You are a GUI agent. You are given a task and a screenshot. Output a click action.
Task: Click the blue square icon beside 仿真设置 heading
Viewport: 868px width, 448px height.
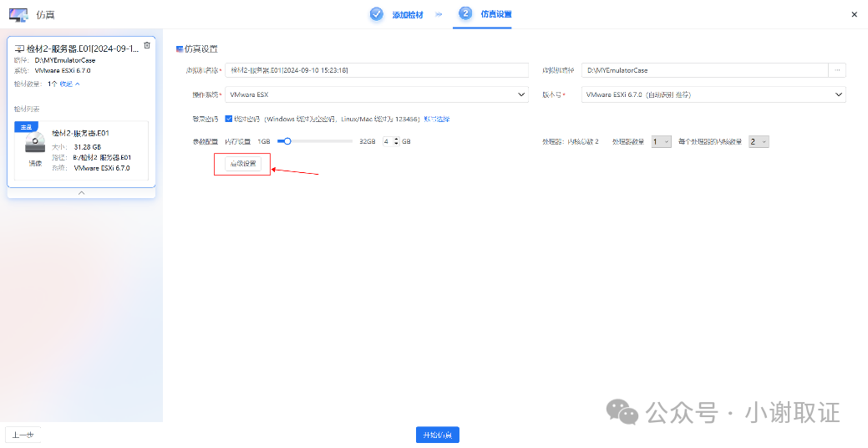pos(180,49)
